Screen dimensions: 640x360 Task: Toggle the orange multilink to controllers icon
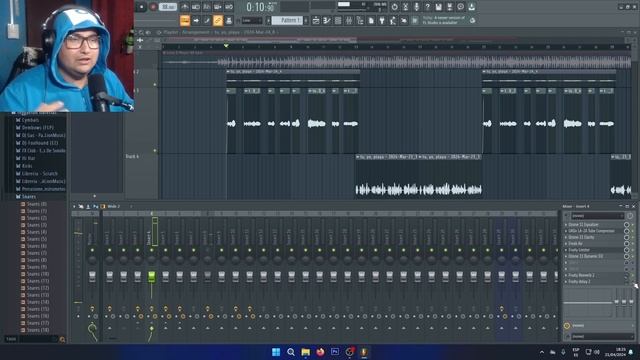(218, 20)
